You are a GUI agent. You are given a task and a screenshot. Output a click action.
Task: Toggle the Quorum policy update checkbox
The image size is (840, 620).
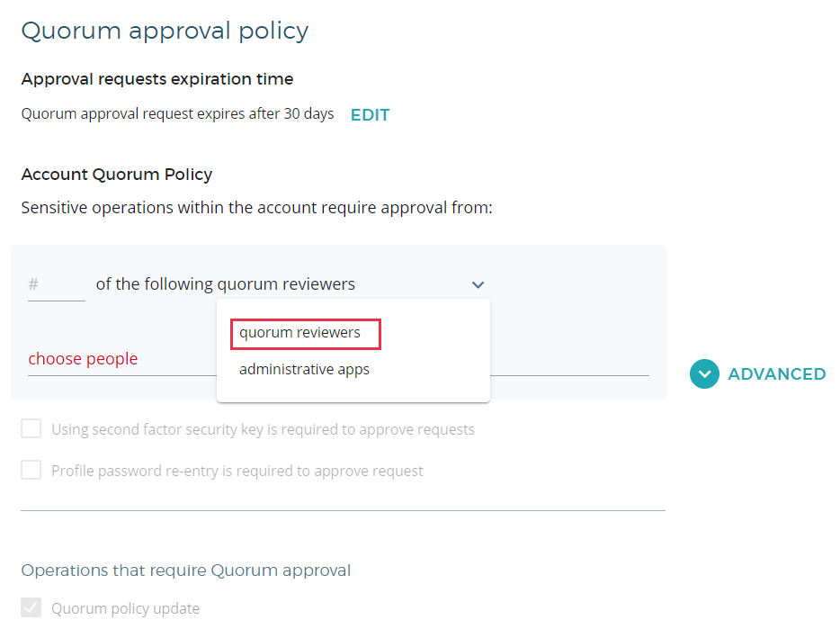31,608
